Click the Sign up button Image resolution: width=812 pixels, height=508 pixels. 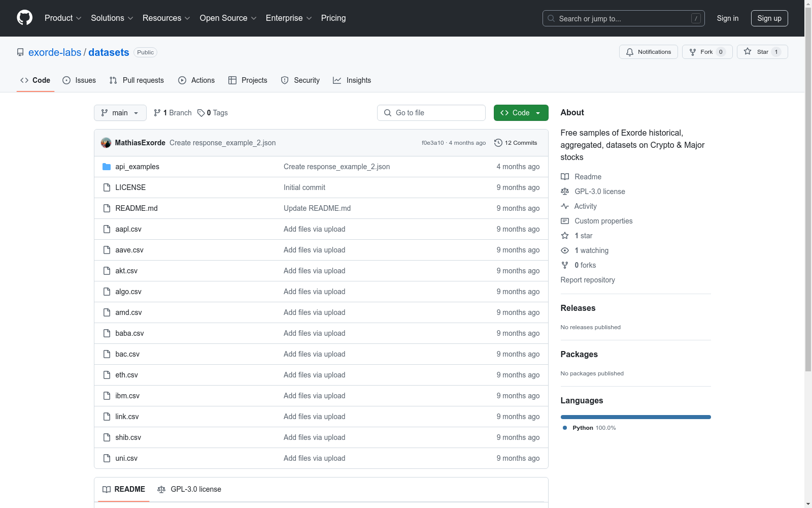click(x=769, y=18)
